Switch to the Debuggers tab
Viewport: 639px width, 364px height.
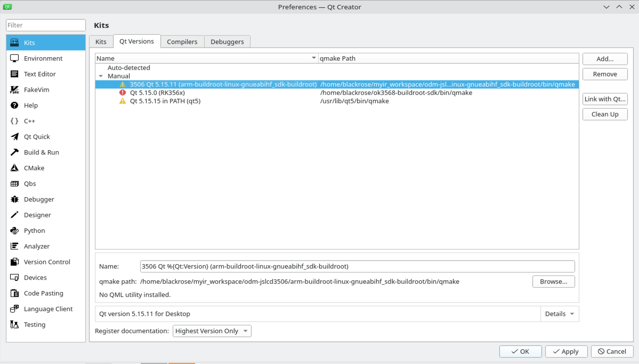click(x=227, y=42)
